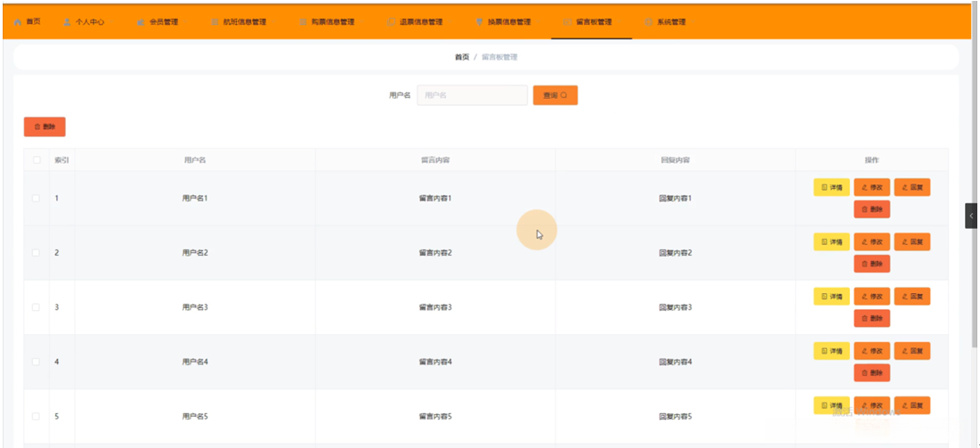The width and height of the screenshot is (980, 448).
Task: Go to 首页 in the top navigation
Action: pos(27,21)
